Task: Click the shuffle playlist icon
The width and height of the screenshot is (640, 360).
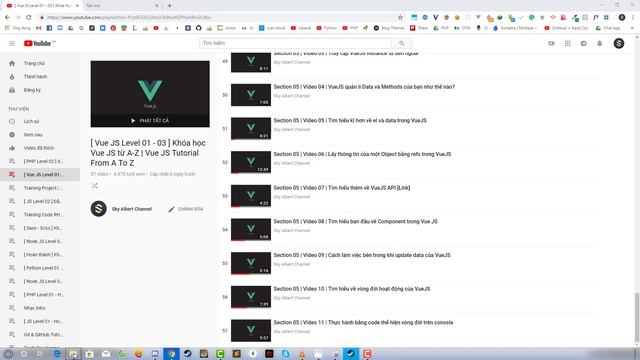Action: 95,186
